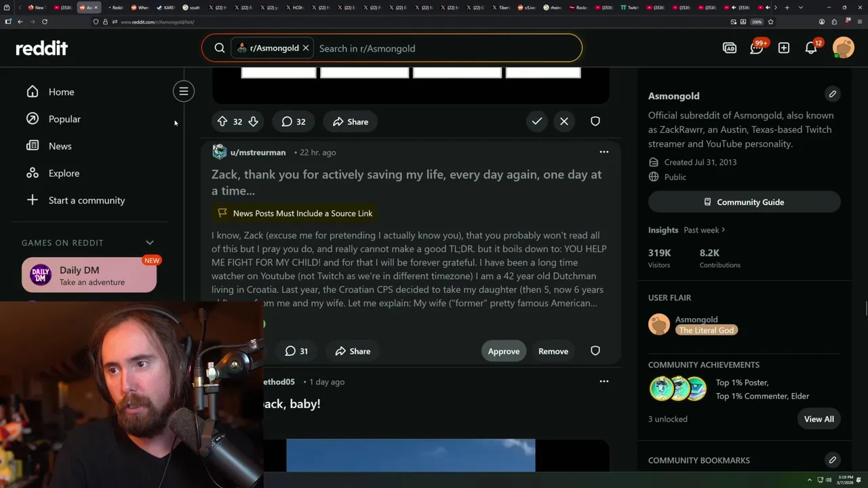Remove the r/Asmongold search scope chip
The width and height of the screenshot is (868, 488).
pos(306,48)
